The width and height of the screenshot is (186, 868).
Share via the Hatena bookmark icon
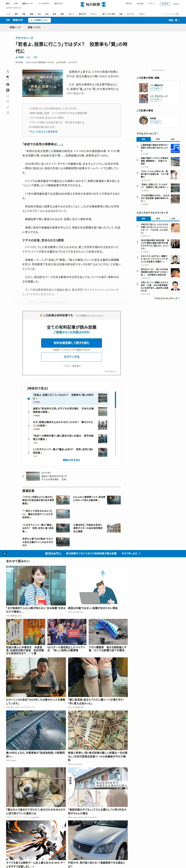pos(8,90)
